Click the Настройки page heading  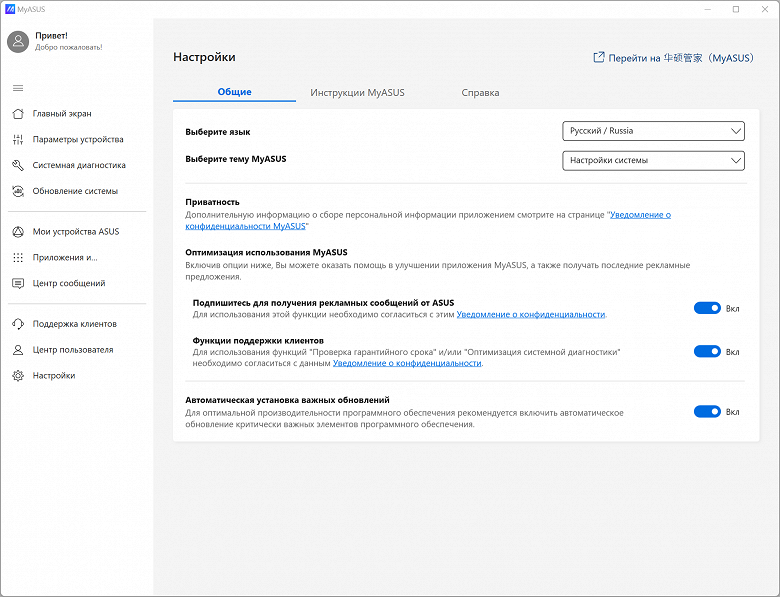click(204, 57)
